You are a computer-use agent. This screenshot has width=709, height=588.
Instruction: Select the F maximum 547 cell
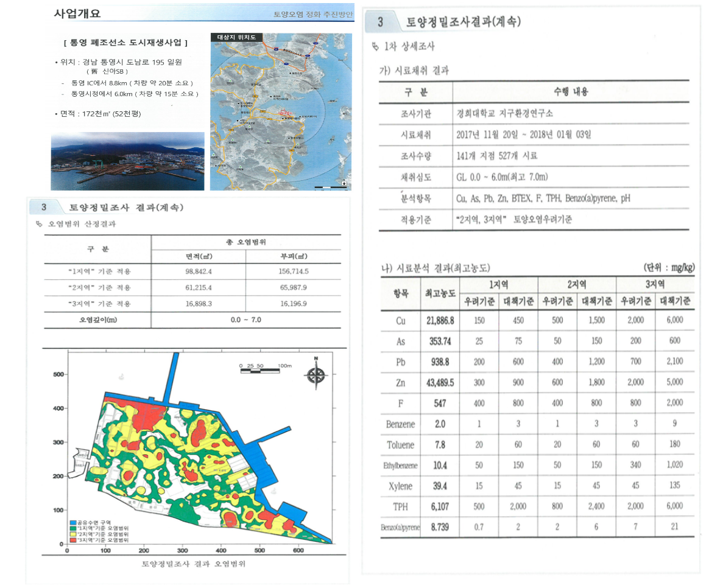(440, 404)
